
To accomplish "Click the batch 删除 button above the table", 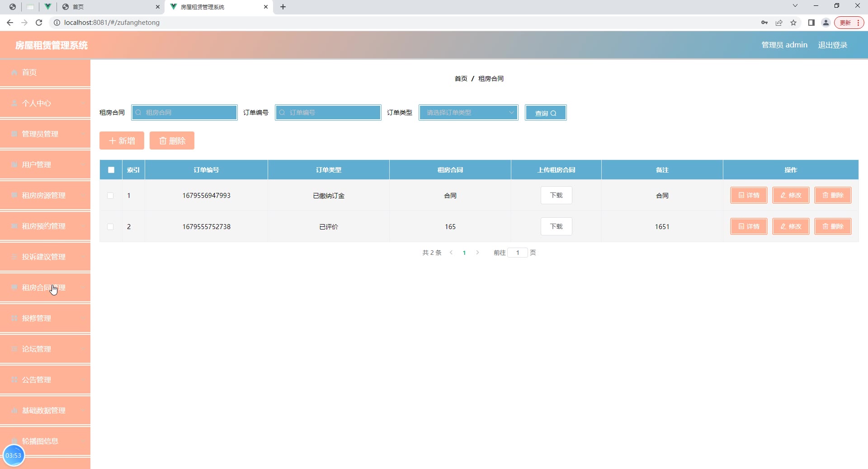I will 172,141.
